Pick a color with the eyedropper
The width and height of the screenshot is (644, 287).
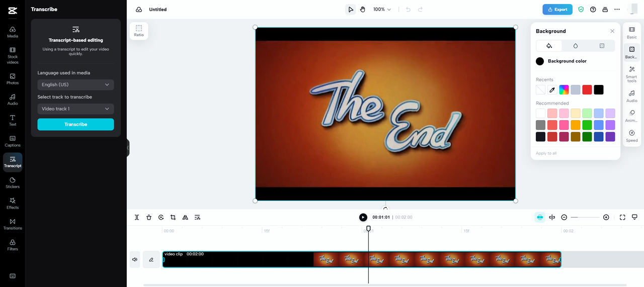[x=552, y=90]
